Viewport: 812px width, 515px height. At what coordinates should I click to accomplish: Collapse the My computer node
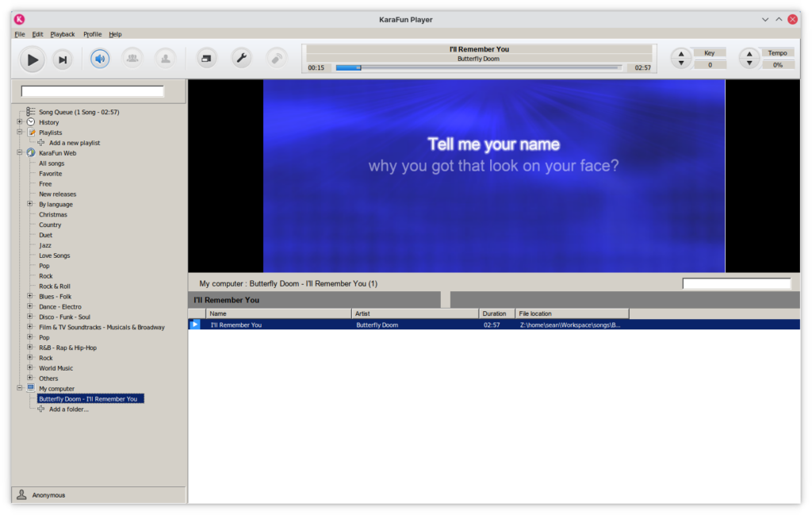[x=20, y=388]
